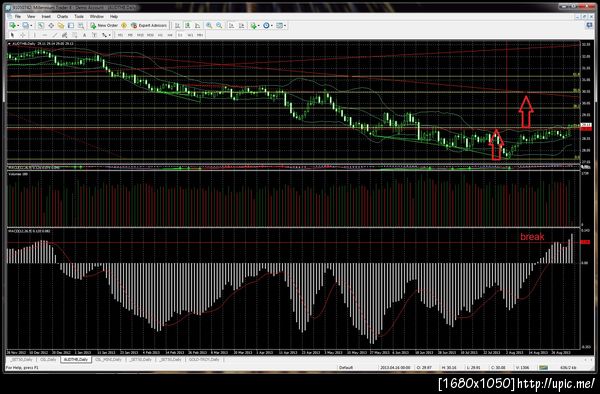
Task: Open the Charts menu
Action: pos(62,16)
